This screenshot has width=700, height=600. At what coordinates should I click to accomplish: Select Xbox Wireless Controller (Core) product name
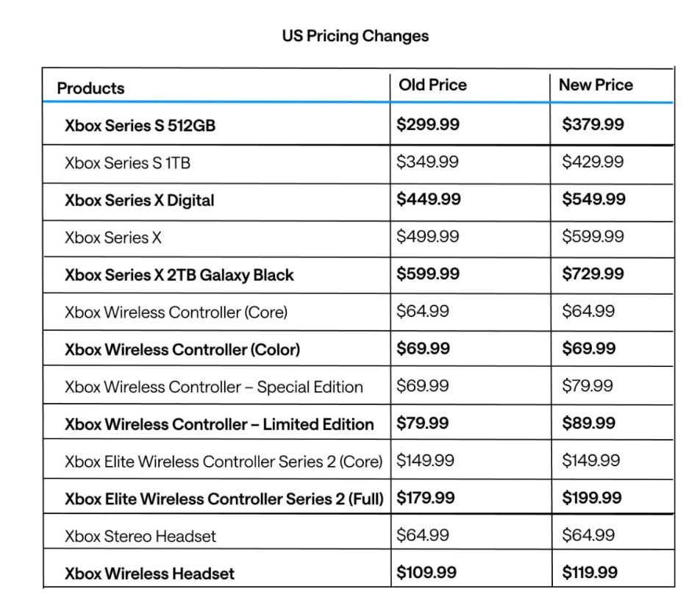pos(176,312)
